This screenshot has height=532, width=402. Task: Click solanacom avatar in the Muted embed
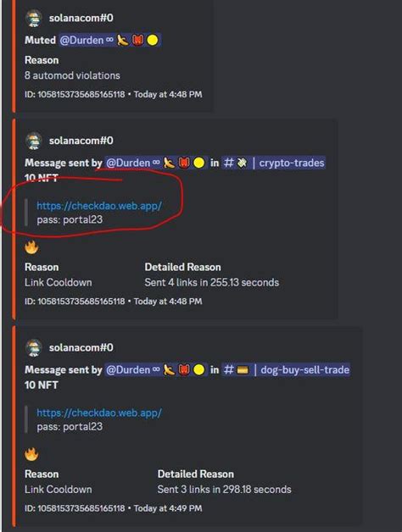[x=34, y=18]
